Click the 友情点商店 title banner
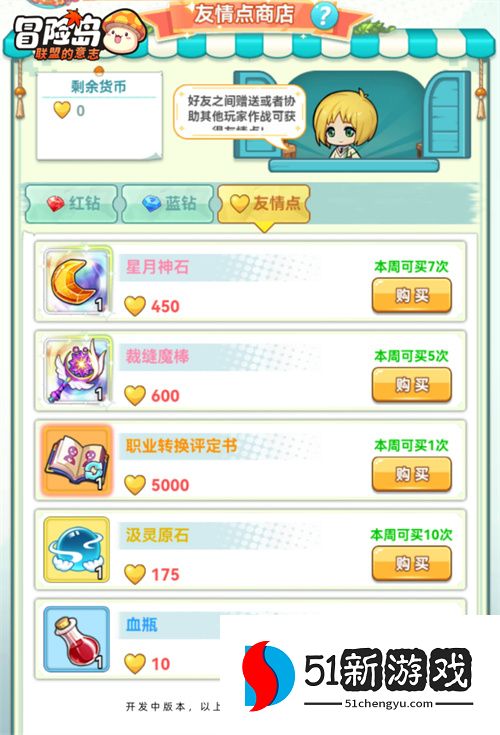This screenshot has height=735, width=500. point(244,14)
